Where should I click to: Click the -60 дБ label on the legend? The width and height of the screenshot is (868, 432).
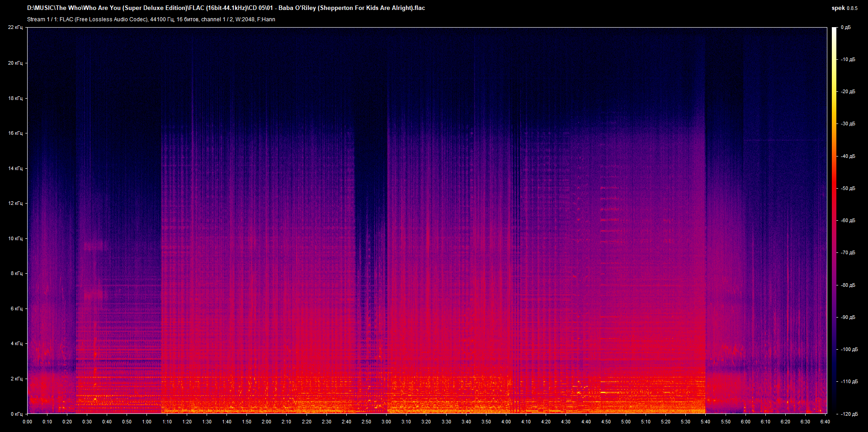pos(848,220)
